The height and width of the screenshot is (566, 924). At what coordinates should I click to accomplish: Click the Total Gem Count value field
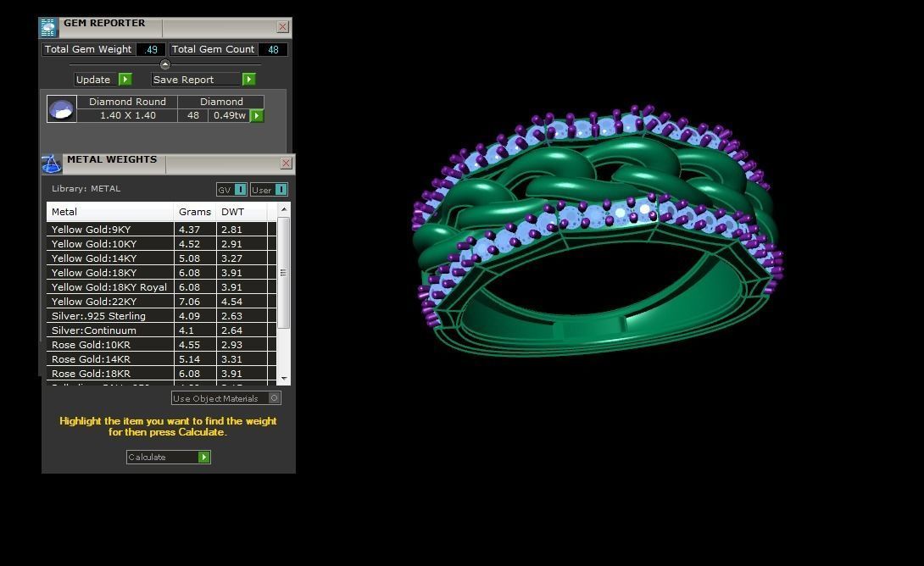click(274, 49)
